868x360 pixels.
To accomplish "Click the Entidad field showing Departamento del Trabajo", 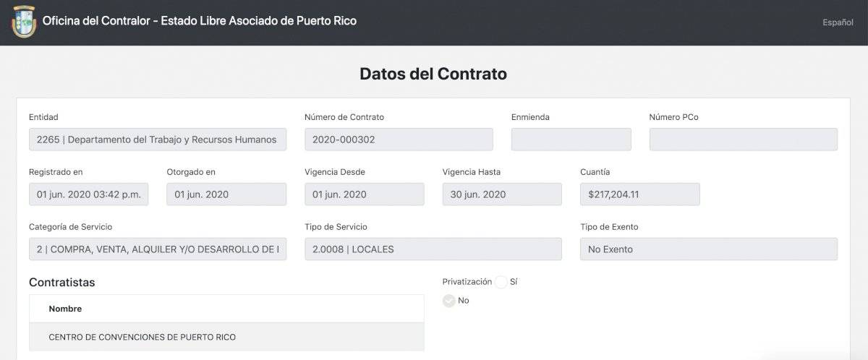I will (158, 140).
